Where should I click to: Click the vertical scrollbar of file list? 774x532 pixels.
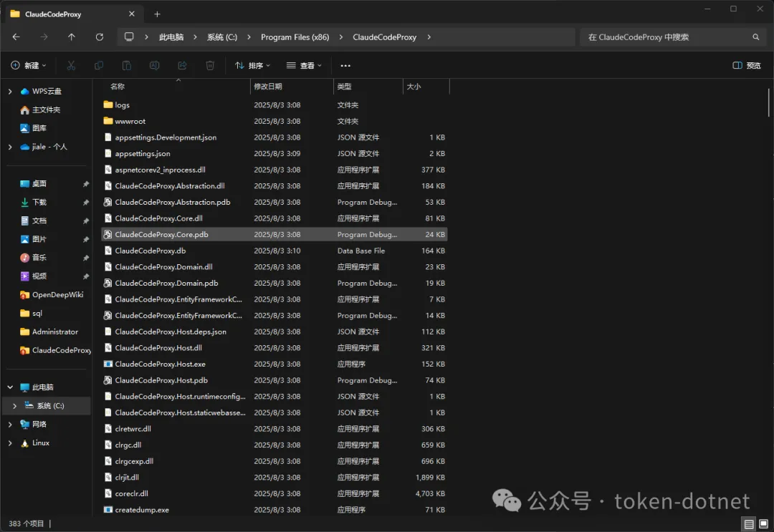tap(768, 102)
